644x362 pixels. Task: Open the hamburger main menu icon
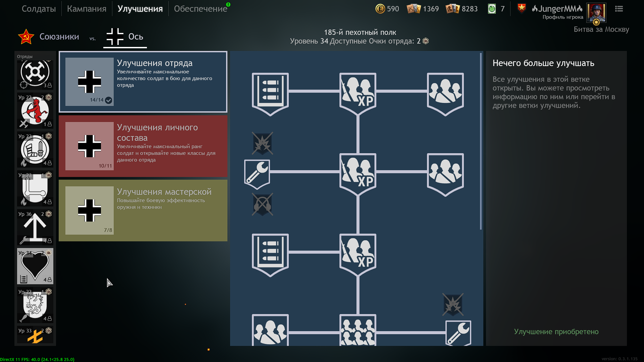[619, 9]
